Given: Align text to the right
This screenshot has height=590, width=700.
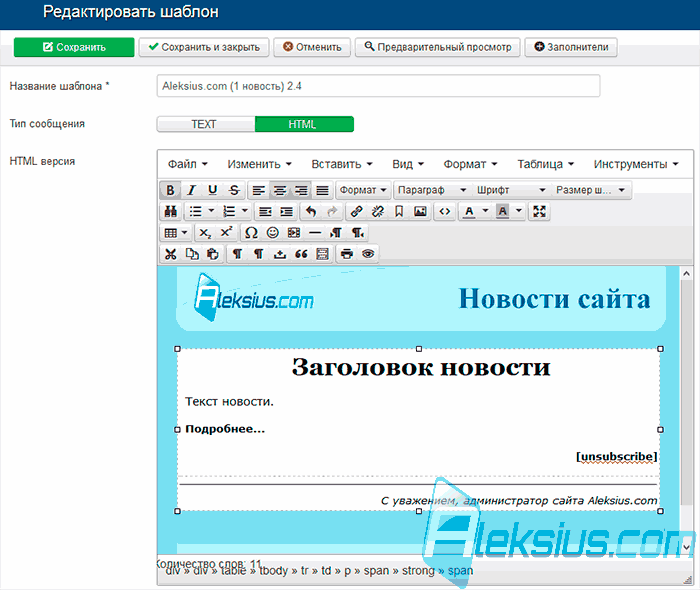Looking at the screenshot, I should click(301, 190).
